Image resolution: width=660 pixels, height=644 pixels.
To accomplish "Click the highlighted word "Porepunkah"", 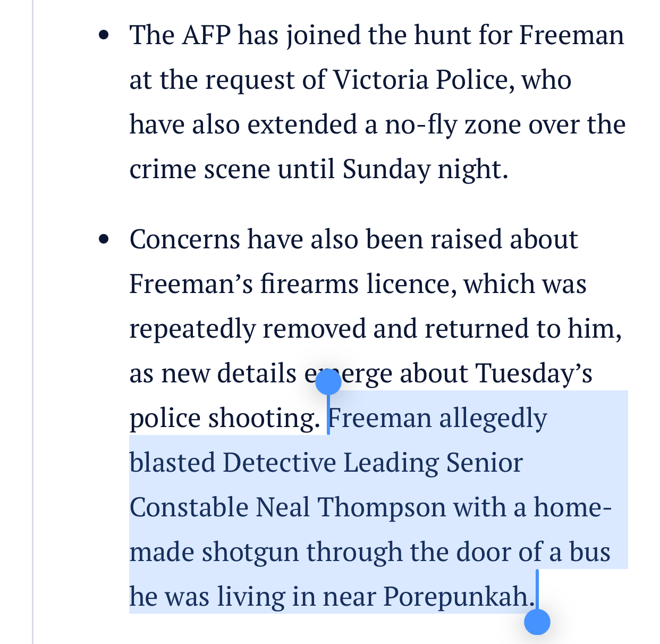I will click(x=455, y=597).
